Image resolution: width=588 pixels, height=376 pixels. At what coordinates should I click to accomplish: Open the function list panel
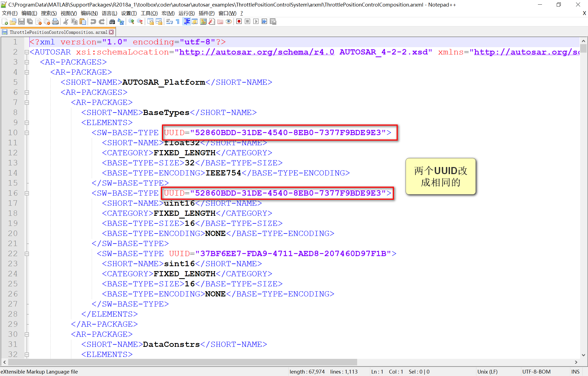pyautogui.click(x=212, y=22)
